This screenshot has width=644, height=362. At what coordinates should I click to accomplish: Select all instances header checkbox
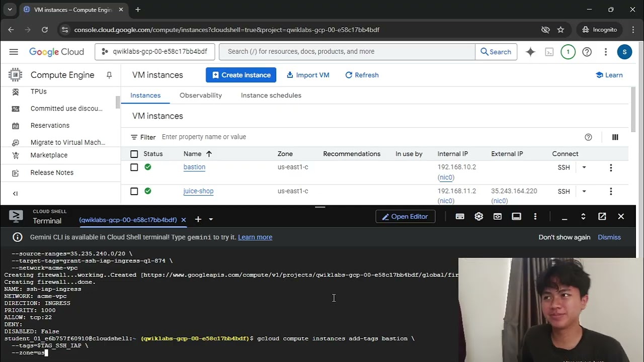[134, 154]
